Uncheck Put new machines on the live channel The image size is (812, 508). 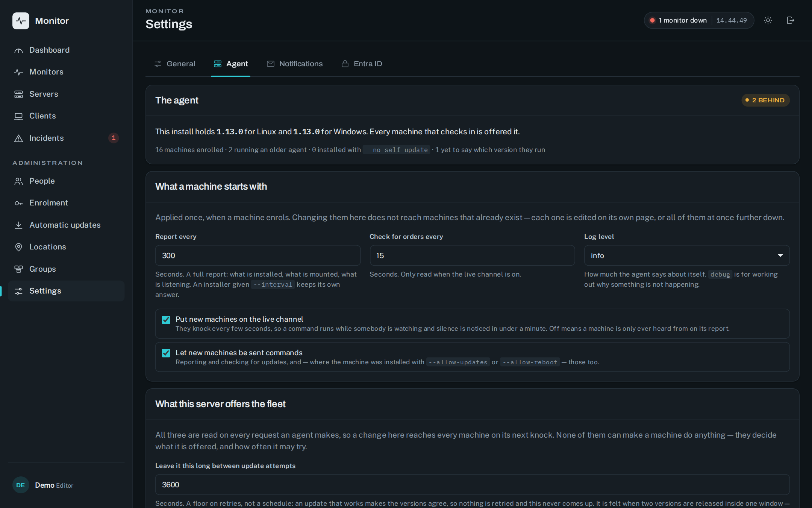166,319
